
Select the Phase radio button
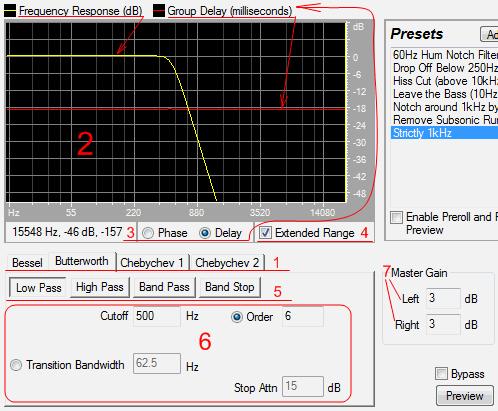point(148,233)
